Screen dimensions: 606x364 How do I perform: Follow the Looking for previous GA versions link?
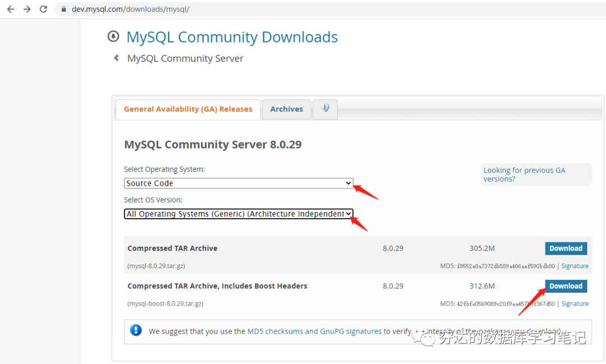click(x=524, y=174)
